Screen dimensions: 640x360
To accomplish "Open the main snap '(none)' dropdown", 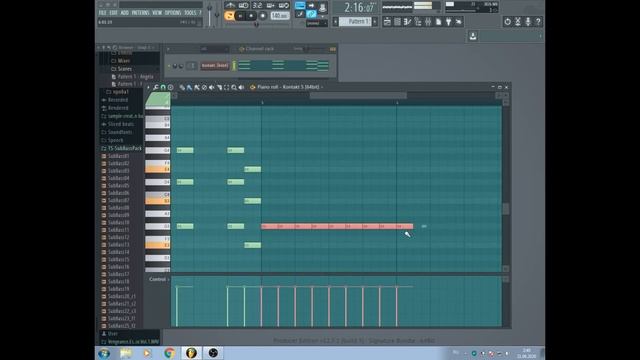I will pyautogui.click(x=317, y=24).
